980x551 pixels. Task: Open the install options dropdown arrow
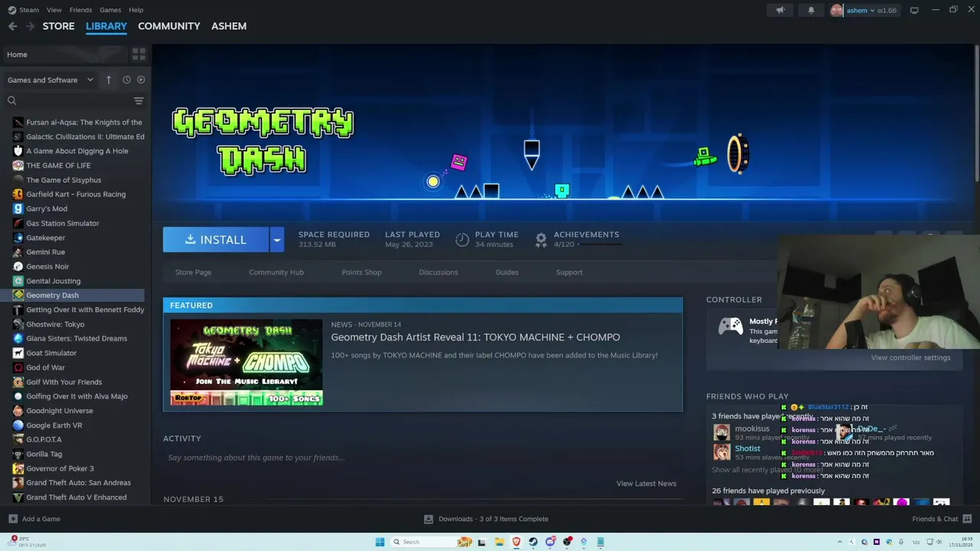(277, 240)
